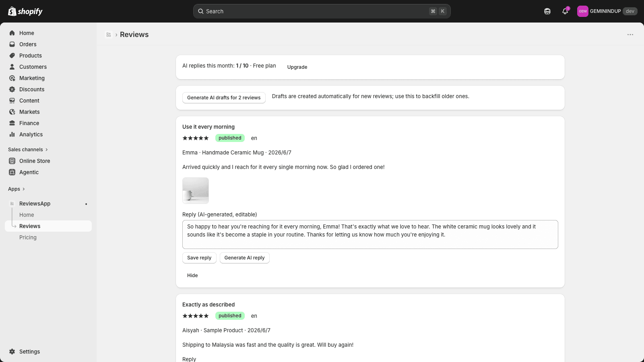Click the five-star rating on Emma's review

pyautogui.click(x=196, y=138)
